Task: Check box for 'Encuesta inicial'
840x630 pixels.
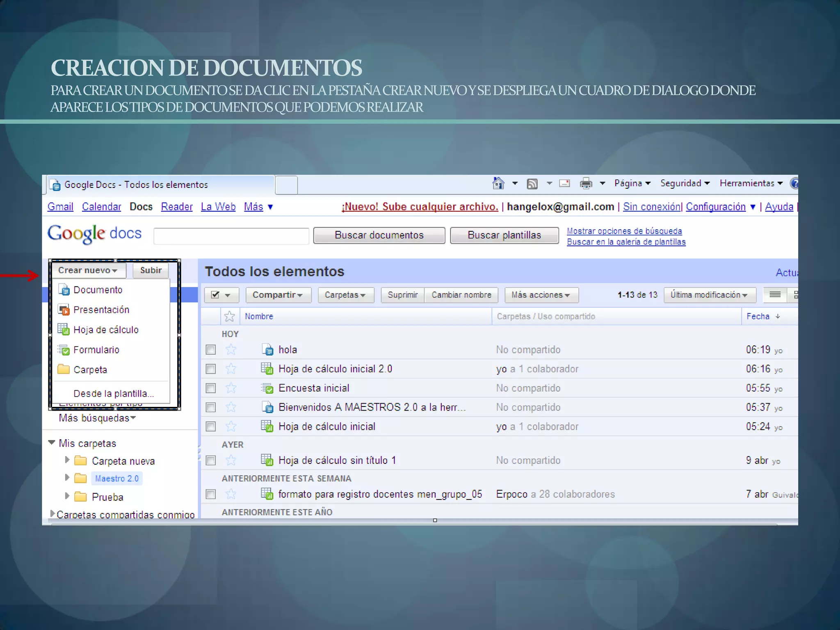Action: click(x=211, y=388)
